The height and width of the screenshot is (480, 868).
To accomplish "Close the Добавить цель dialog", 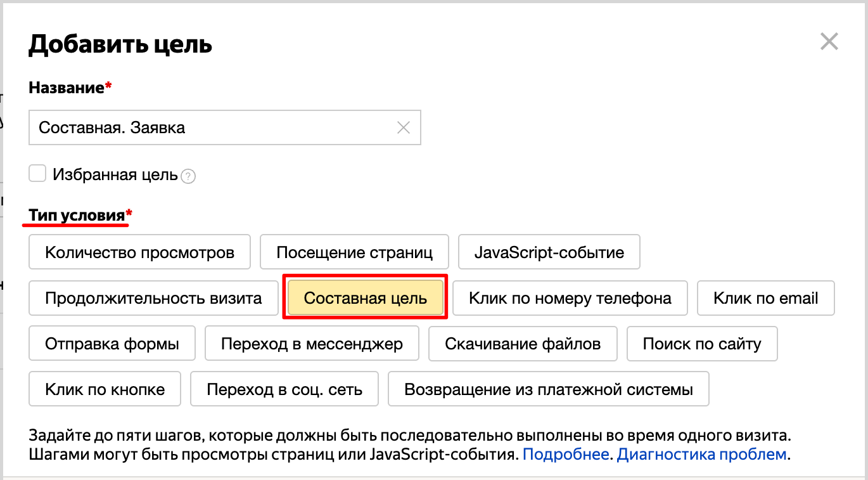I will (829, 42).
